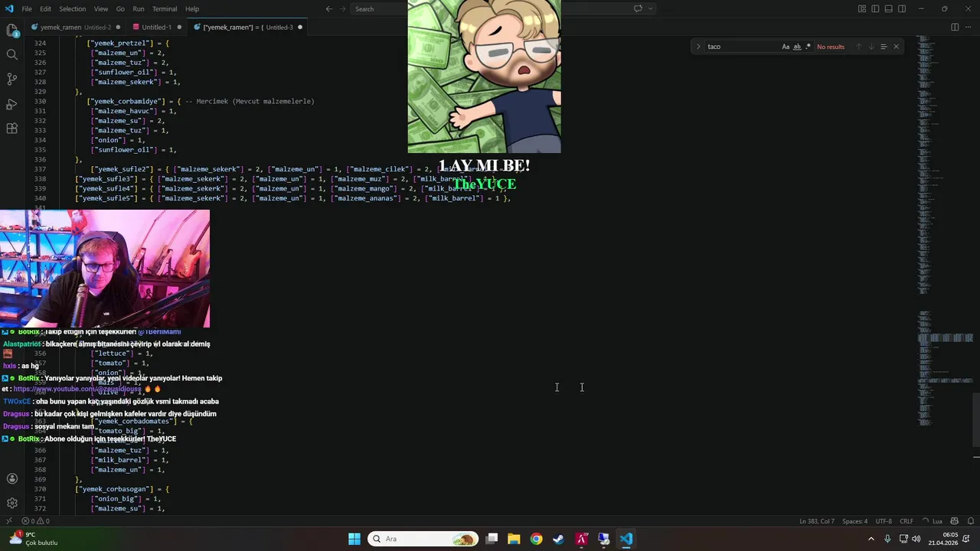Click the ["yemek_corbamidye"] line of code

201,101
